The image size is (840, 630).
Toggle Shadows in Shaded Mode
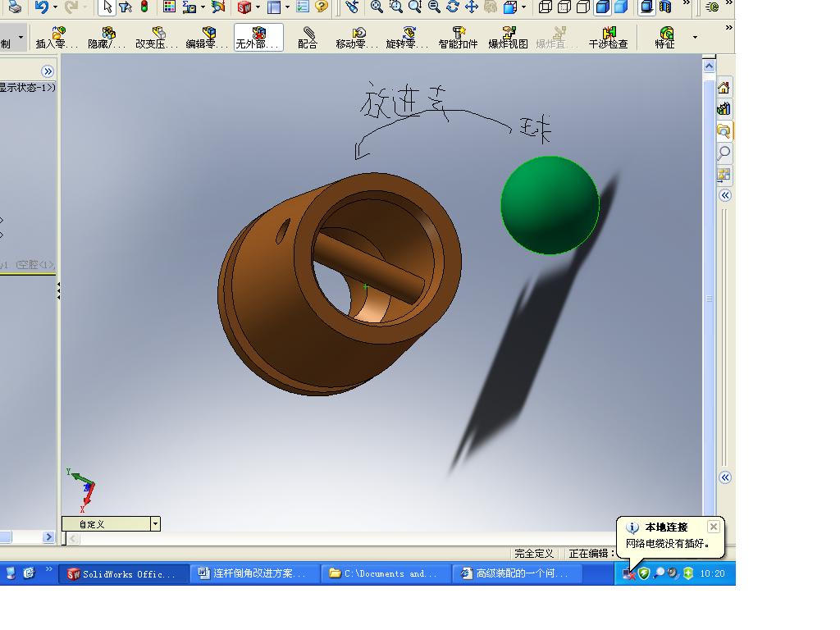646,7
